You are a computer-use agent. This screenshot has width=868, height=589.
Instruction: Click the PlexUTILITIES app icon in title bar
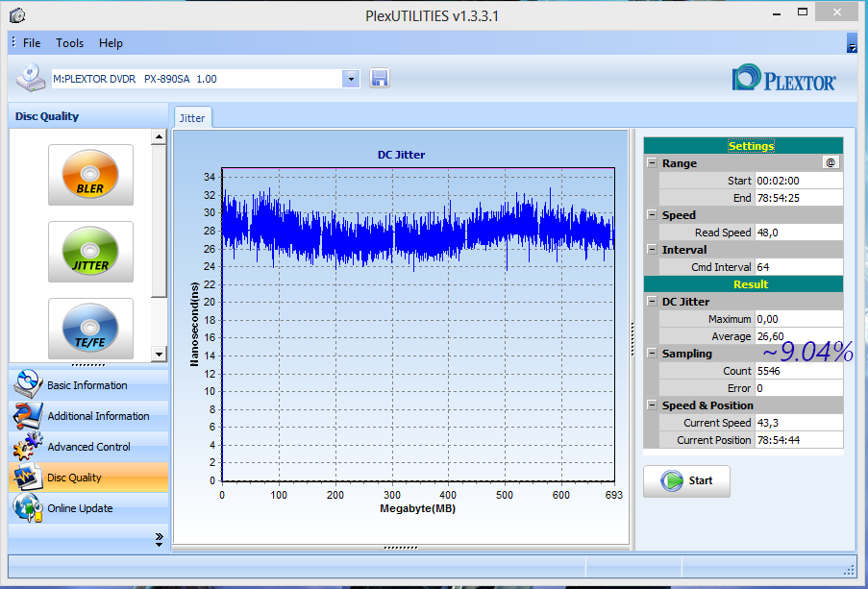coord(17,15)
